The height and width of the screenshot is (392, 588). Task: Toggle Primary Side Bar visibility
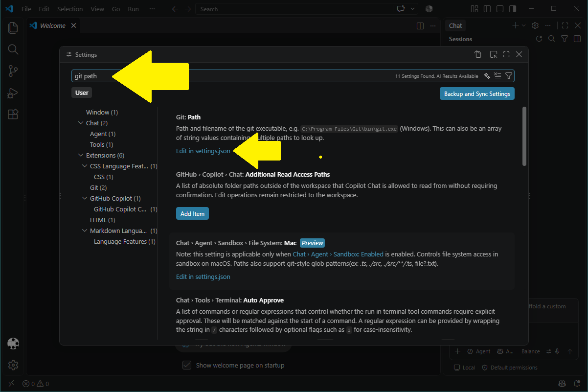(x=487, y=9)
